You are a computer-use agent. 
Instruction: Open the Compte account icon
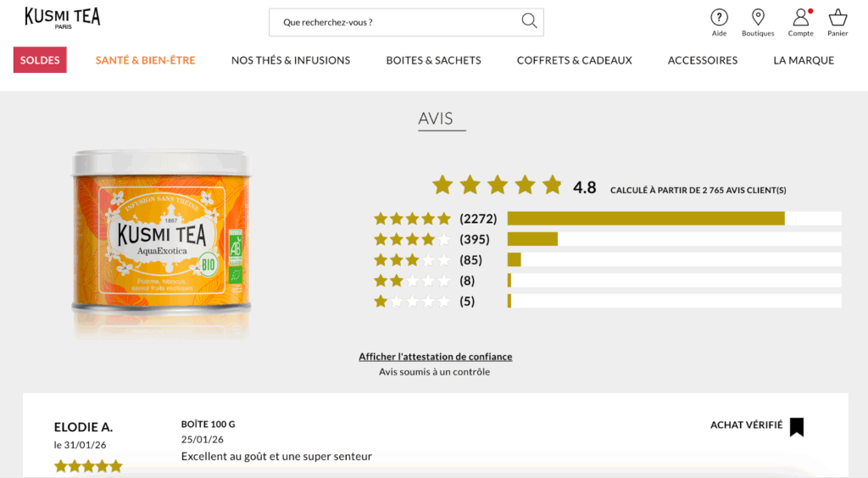[800, 18]
